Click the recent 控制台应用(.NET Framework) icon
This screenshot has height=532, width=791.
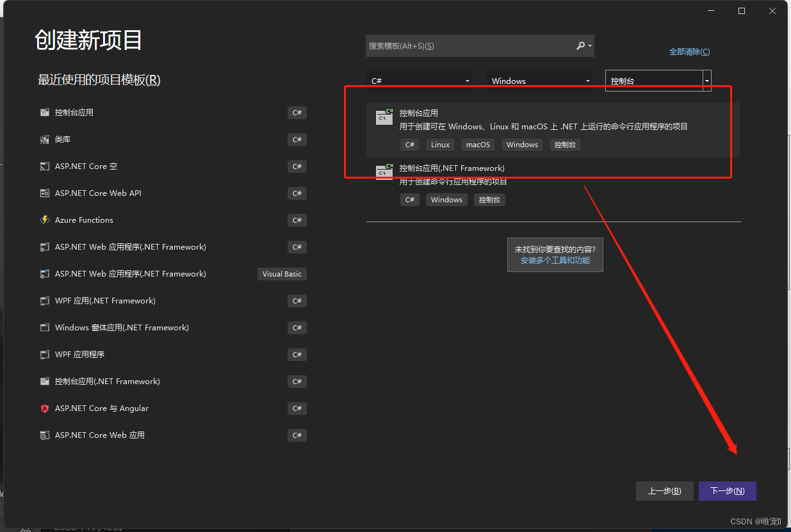(45, 382)
